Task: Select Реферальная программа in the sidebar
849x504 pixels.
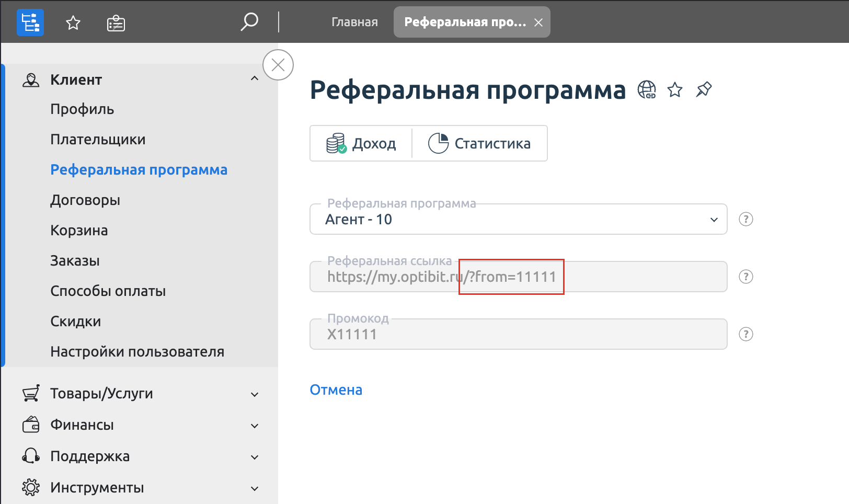Action: 139,170
